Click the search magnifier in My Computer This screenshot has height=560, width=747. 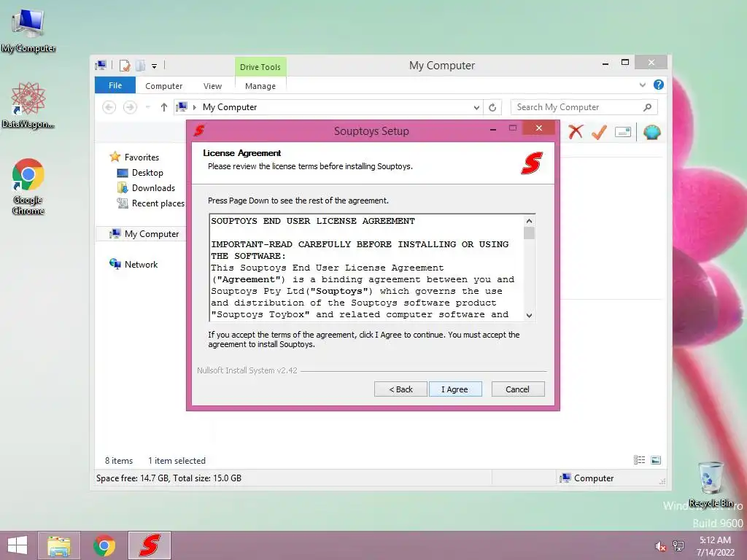point(647,107)
